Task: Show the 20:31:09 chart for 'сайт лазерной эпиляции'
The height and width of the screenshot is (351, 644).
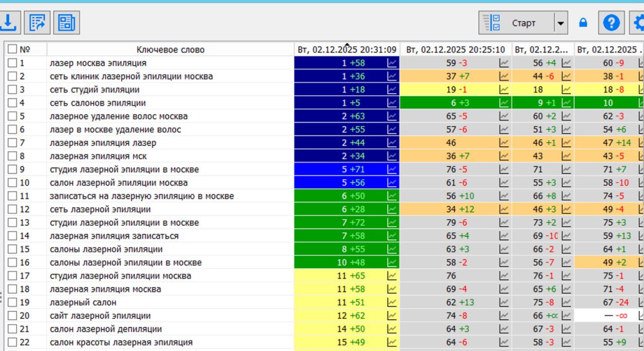Action: click(391, 316)
